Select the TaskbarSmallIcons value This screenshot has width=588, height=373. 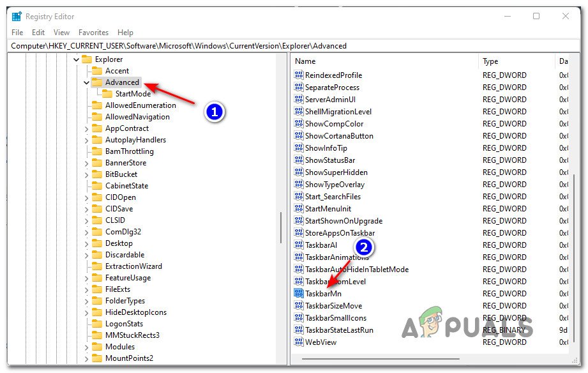click(335, 318)
